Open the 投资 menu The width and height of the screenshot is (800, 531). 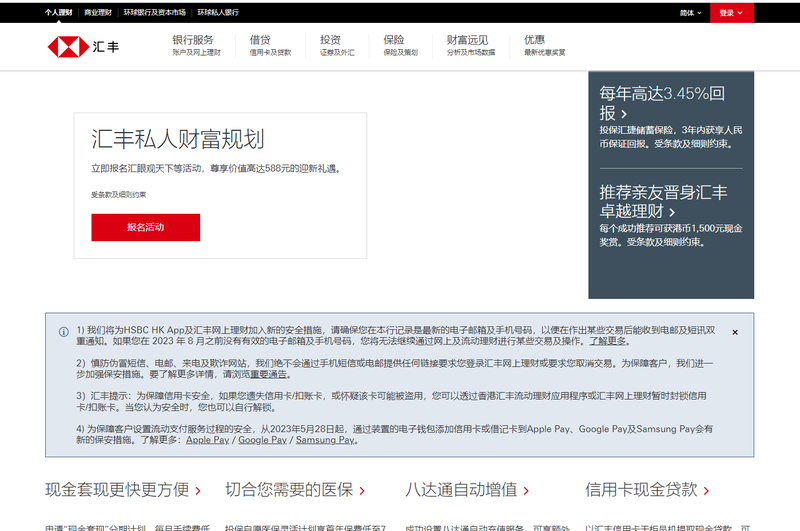(x=337, y=45)
